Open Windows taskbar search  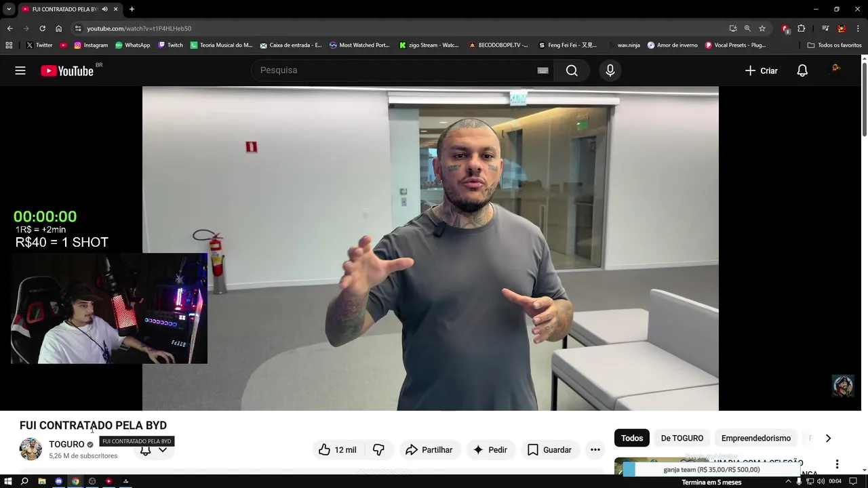[24, 481]
